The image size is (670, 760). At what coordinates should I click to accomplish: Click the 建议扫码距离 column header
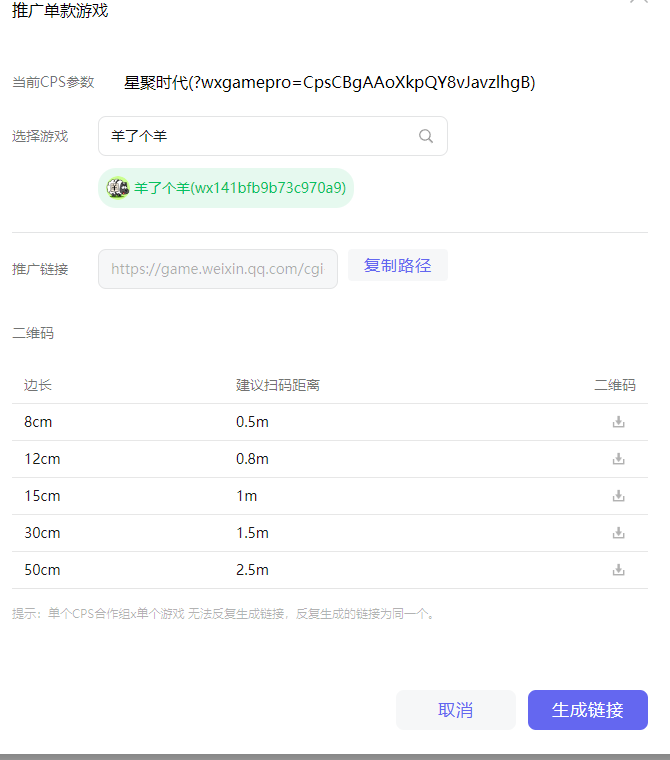tap(278, 385)
